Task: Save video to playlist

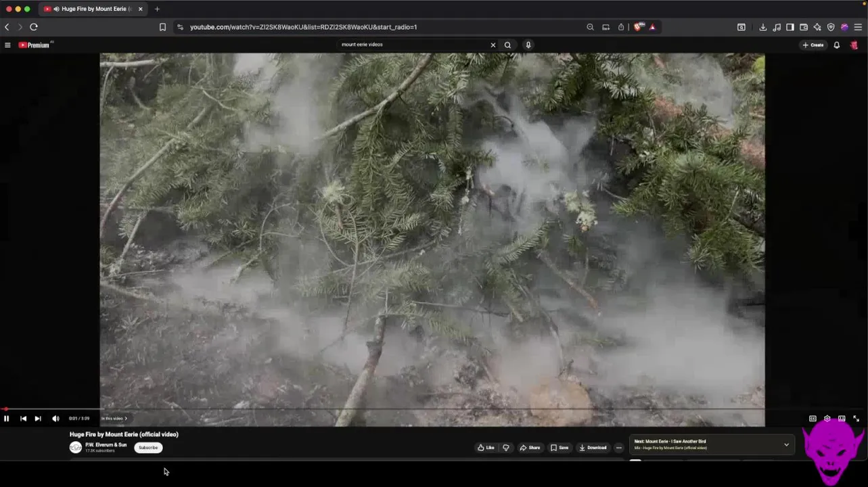Action: pos(559,448)
